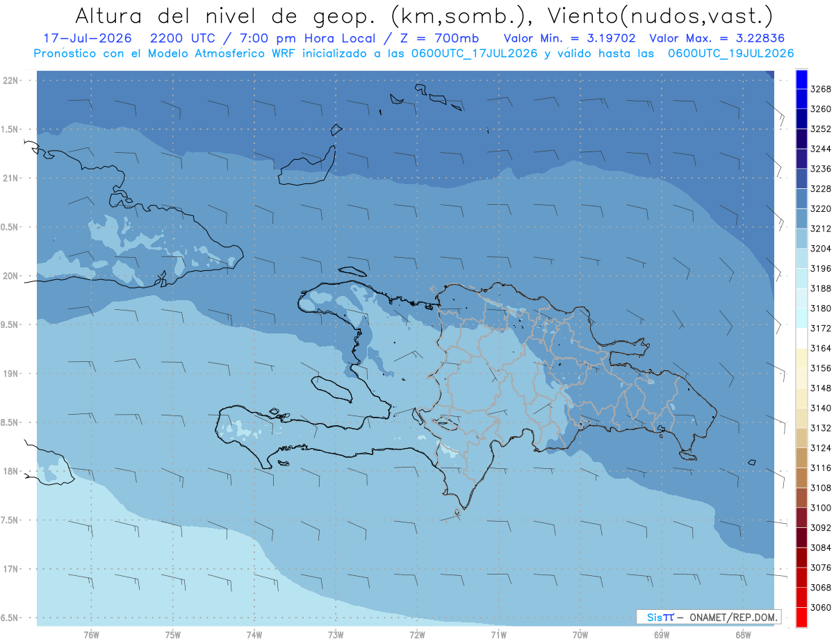Viewport: 834px width, 644px height.
Task: Click the 3220 color bar label
Action: point(820,208)
